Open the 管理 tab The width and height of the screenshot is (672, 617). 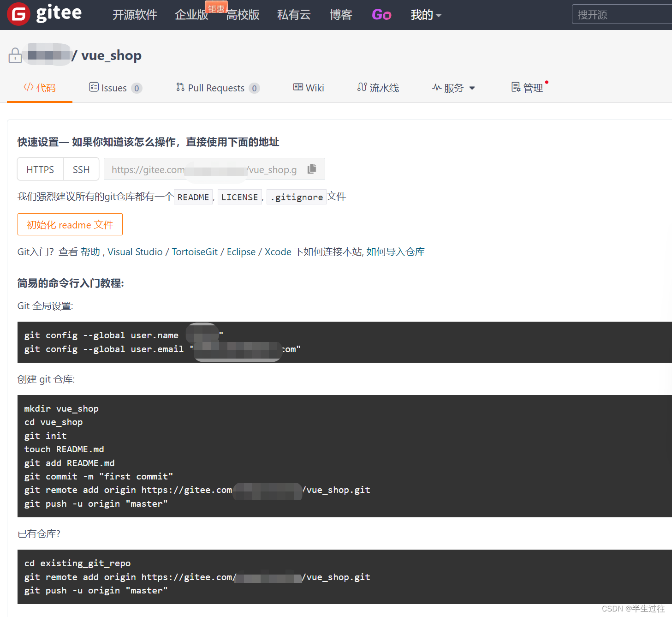point(528,88)
